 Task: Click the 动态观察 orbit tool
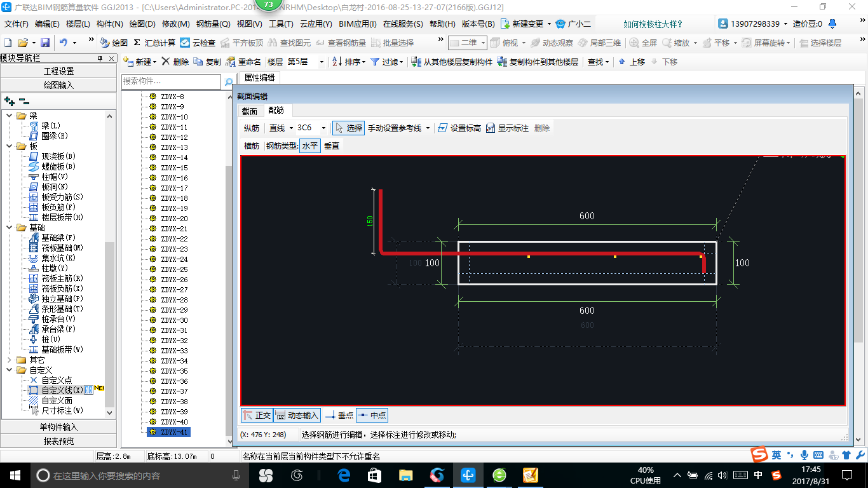(x=552, y=43)
